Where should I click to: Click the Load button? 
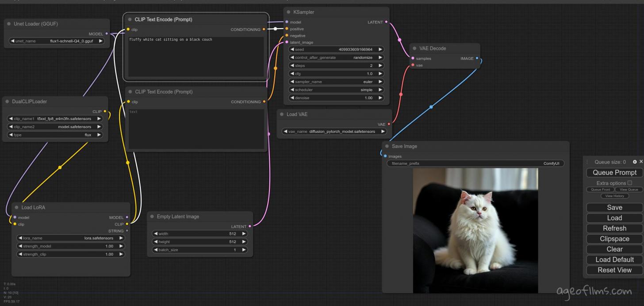pos(614,218)
